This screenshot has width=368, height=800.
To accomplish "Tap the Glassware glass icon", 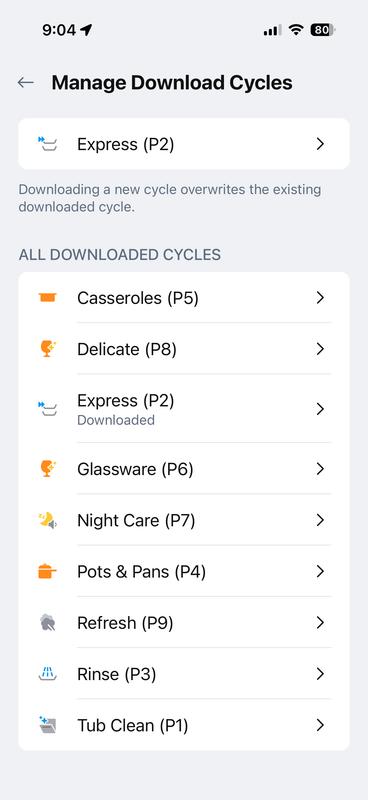I will coord(47,469).
